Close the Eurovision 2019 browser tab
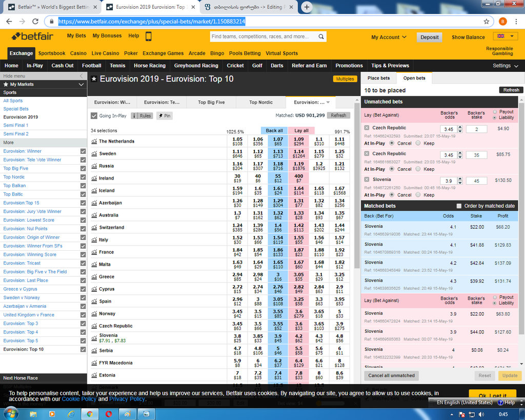 193,7
